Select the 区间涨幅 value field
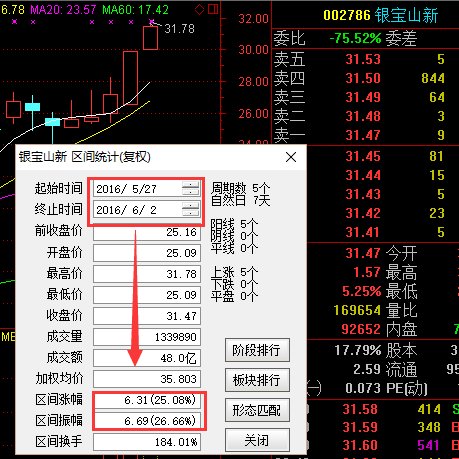The image size is (459, 459). [x=148, y=400]
